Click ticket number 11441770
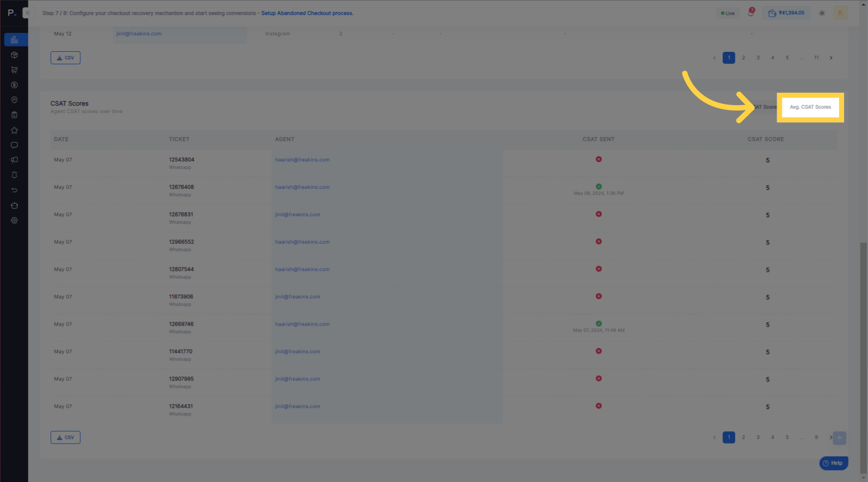 pos(181,352)
